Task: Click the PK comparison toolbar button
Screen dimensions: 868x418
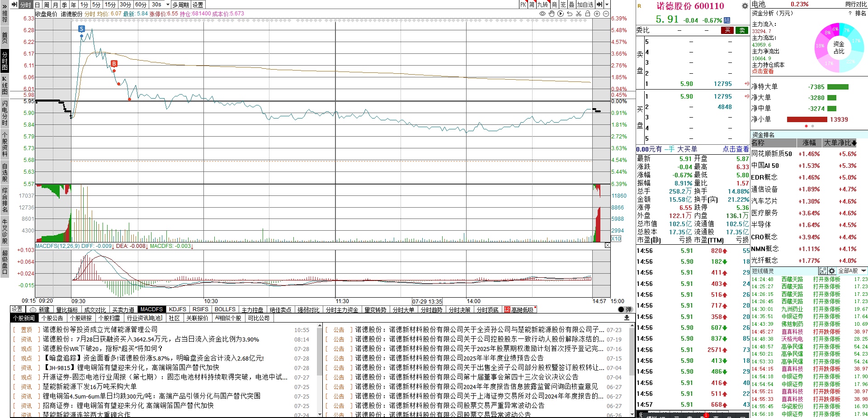Action: 523,5
